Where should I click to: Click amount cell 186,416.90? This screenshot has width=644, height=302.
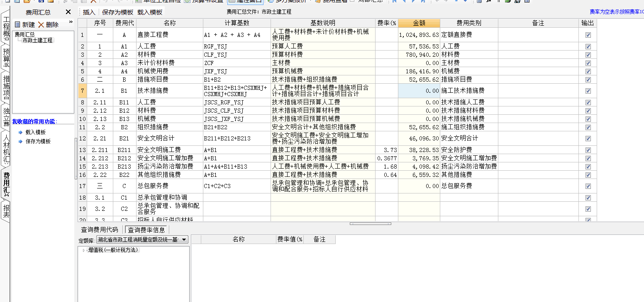419,71
